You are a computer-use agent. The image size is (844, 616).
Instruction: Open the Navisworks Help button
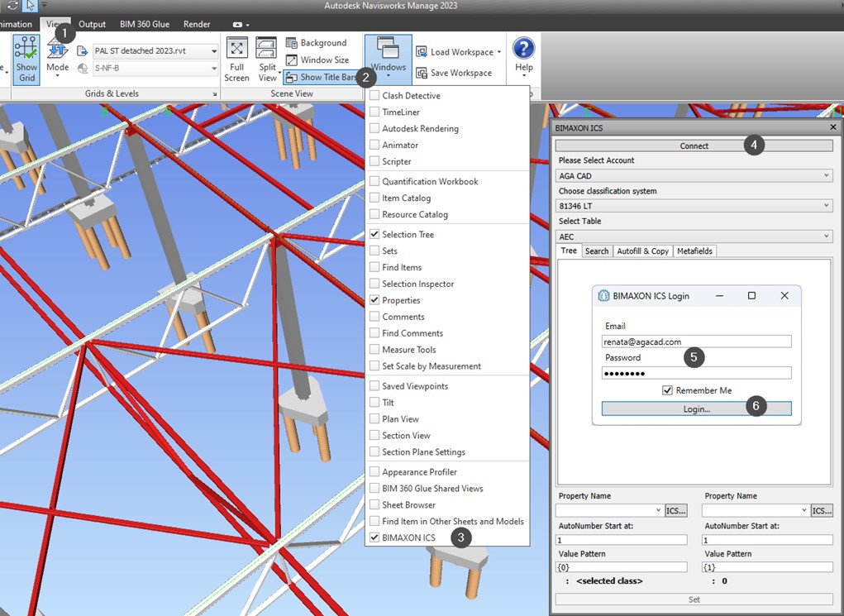tap(524, 56)
